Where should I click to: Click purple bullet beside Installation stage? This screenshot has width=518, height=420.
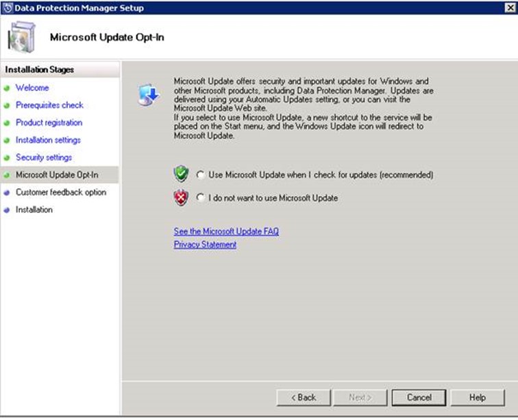[7, 210]
